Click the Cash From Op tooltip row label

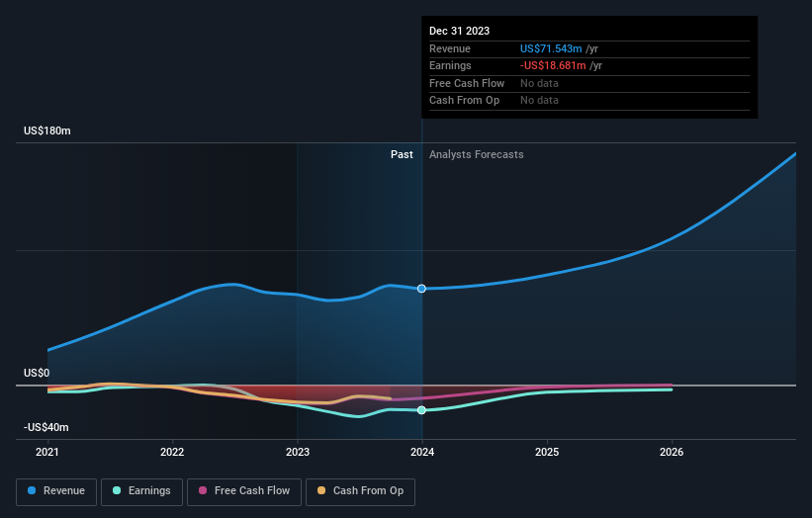point(465,101)
